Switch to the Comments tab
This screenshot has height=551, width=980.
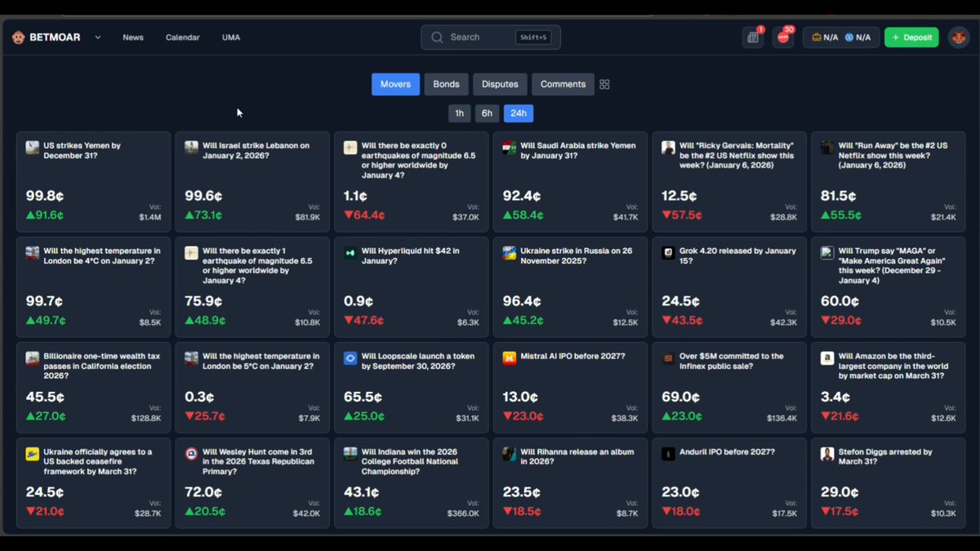pos(563,84)
